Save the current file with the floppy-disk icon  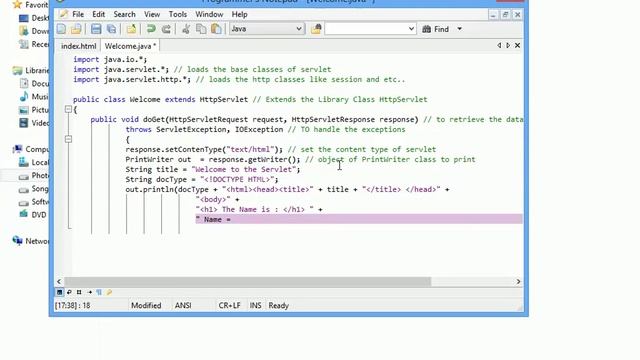click(x=96, y=29)
